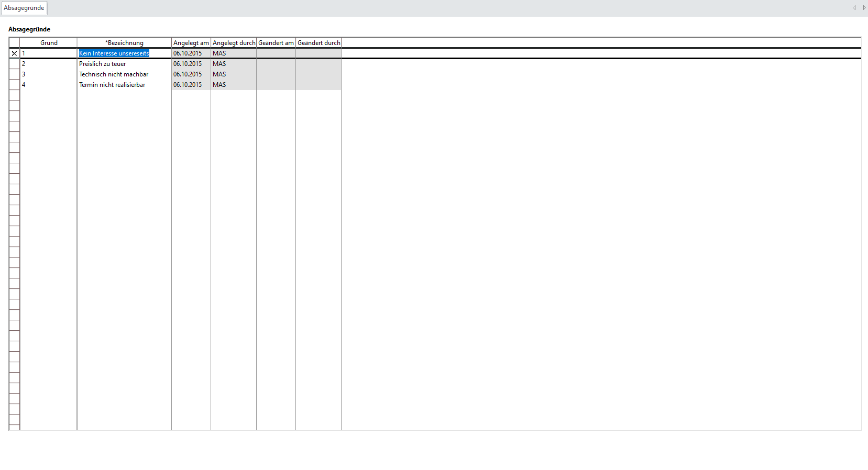The height and width of the screenshot is (470, 868).
Task: Click the Angelegt durch column header
Action: point(234,43)
